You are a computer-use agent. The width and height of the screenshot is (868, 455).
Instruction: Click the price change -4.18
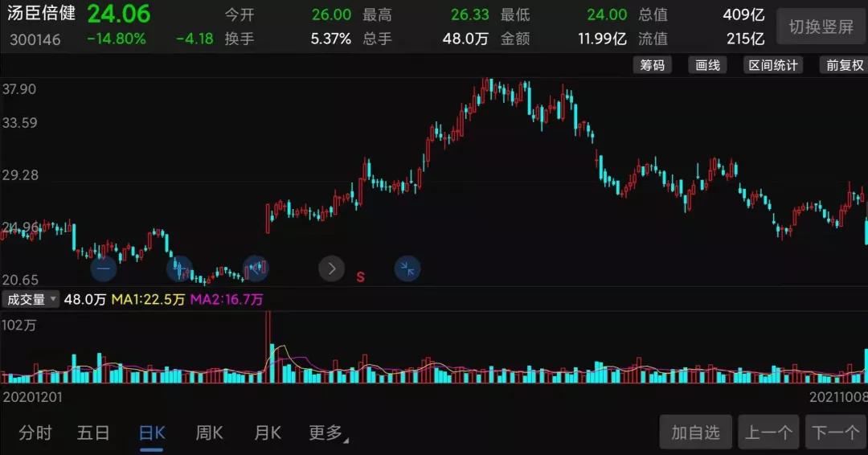coord(194,39)
